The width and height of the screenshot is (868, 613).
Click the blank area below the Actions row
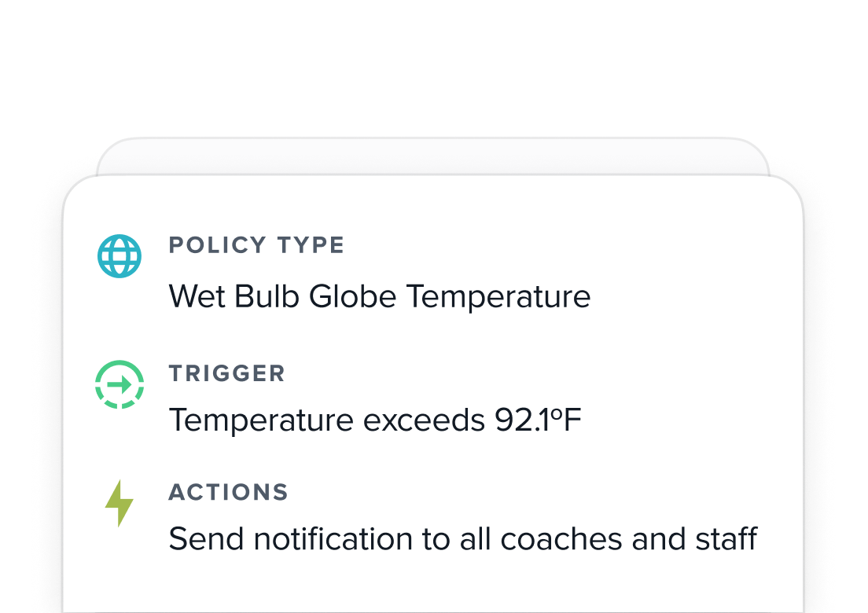pos(432,585)
